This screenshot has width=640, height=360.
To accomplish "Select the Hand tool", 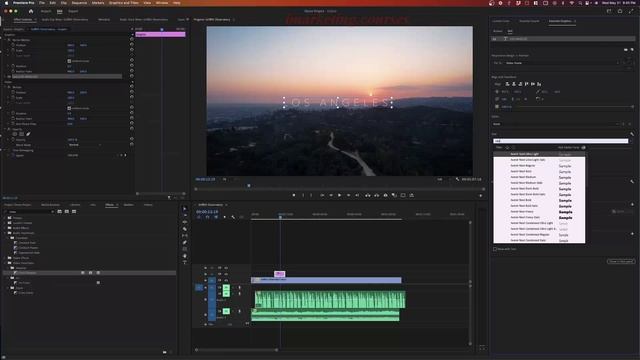I will [x=184, y=256].
